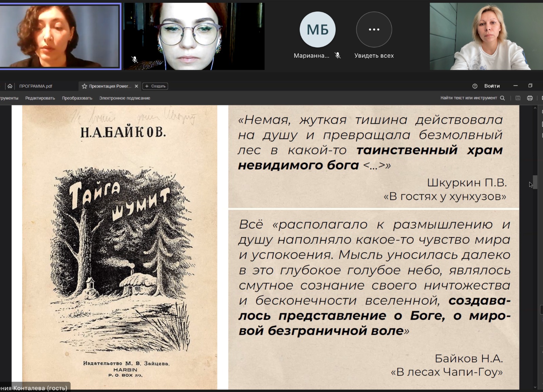543x392 pixels.
Task: Close the Презентация Power... tab
Action: (136, 86)
